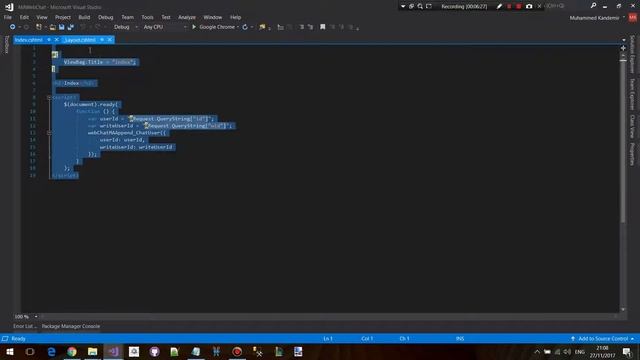
Task: Open Microsoft Edge from the taskbar
Action: 51,351
